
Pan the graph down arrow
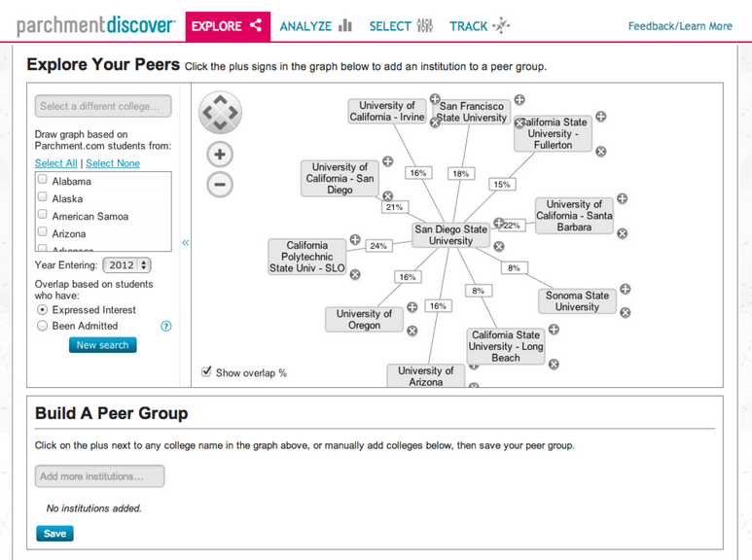pyautogui.click(x=220, y=125)
